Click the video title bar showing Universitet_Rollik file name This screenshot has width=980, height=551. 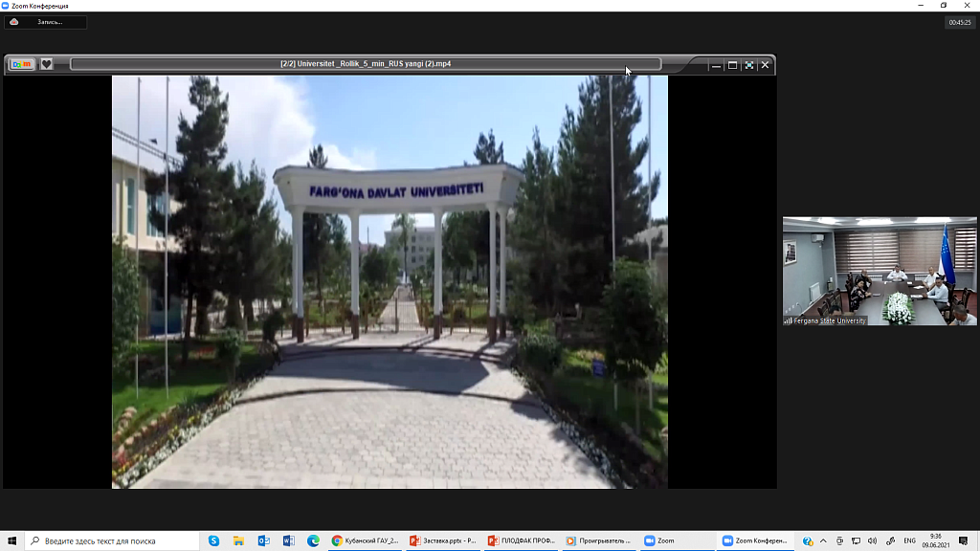(x=366, y=64)
